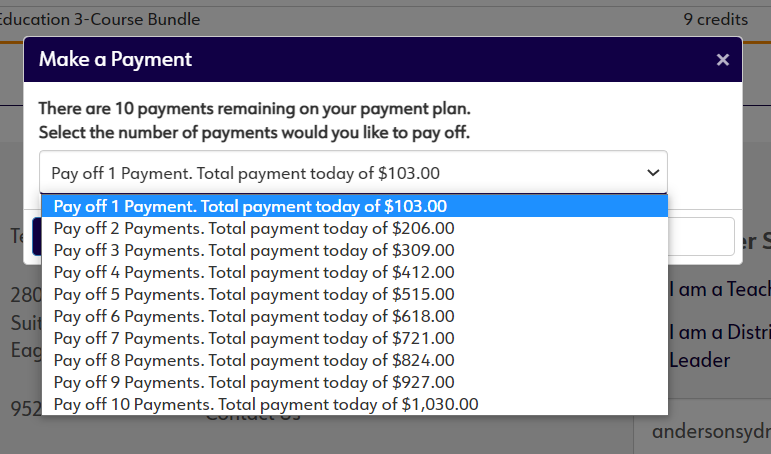Click the andersonsydr text field
Screen dimensions: 771x454
click(710, 432)
